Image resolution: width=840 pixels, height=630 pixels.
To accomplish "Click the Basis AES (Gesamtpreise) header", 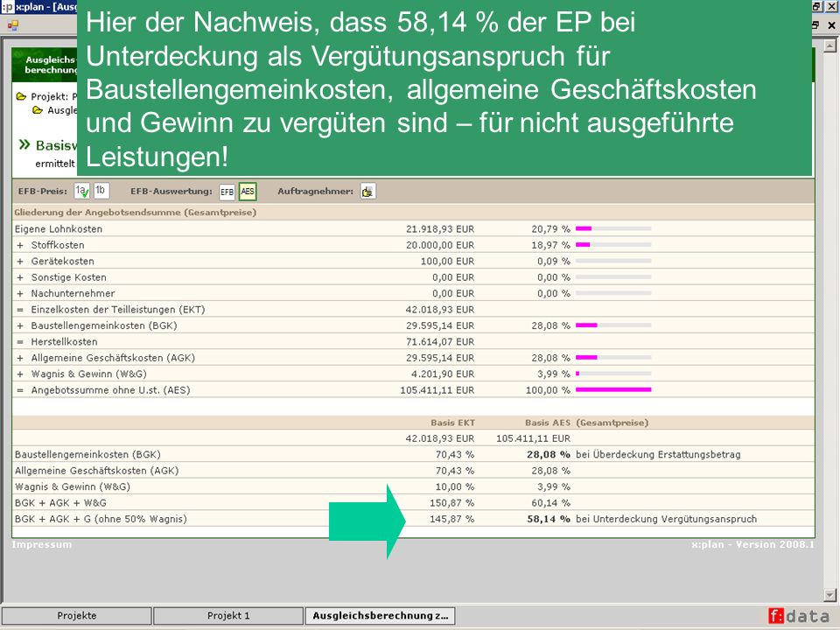I will coord(586,423).
